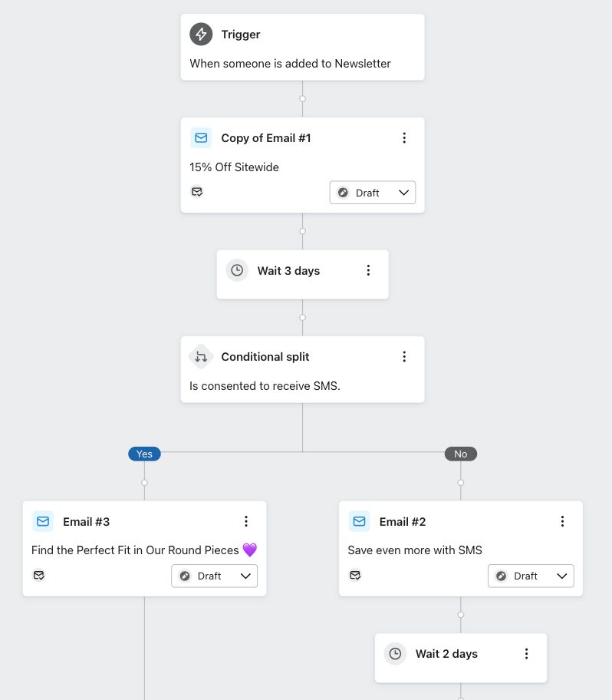The image size is (612, 700).
Task: Click the preview icon below Email #2
Action: click(355, 575)
